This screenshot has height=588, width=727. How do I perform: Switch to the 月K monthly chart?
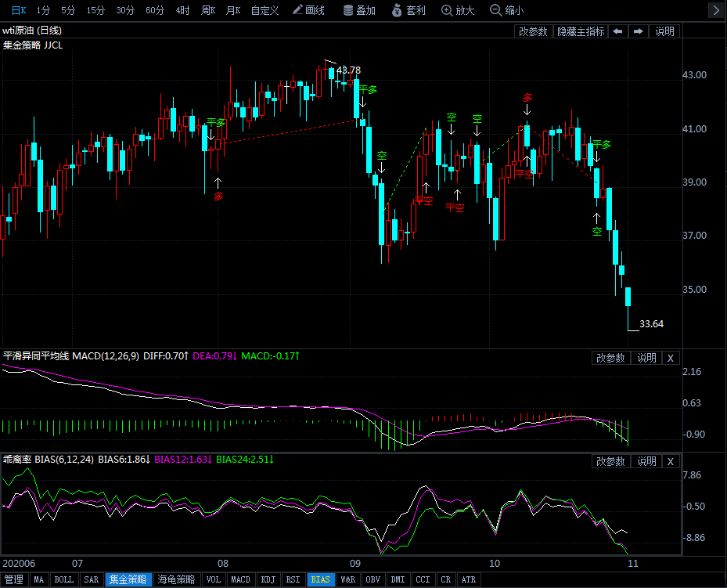point(233,10)
